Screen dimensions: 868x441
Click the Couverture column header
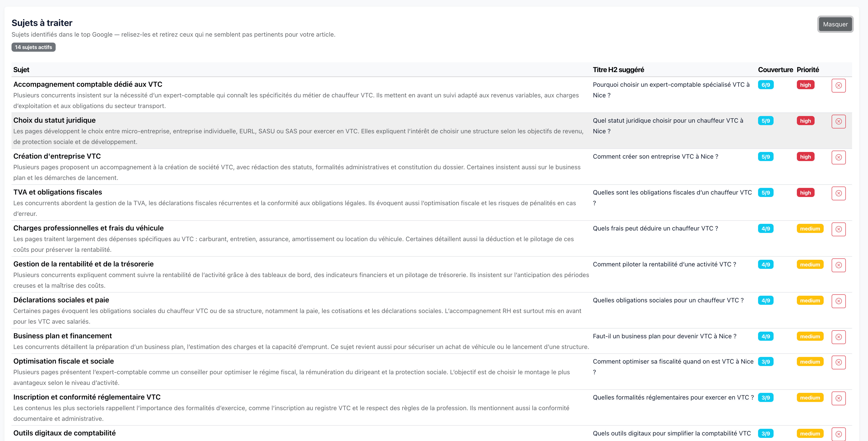pos(775,70)
